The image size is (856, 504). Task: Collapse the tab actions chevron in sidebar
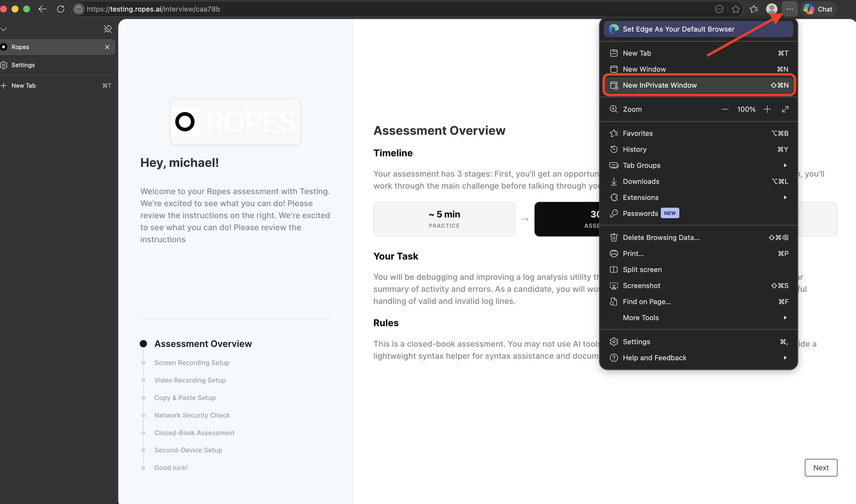pos(4,29)
